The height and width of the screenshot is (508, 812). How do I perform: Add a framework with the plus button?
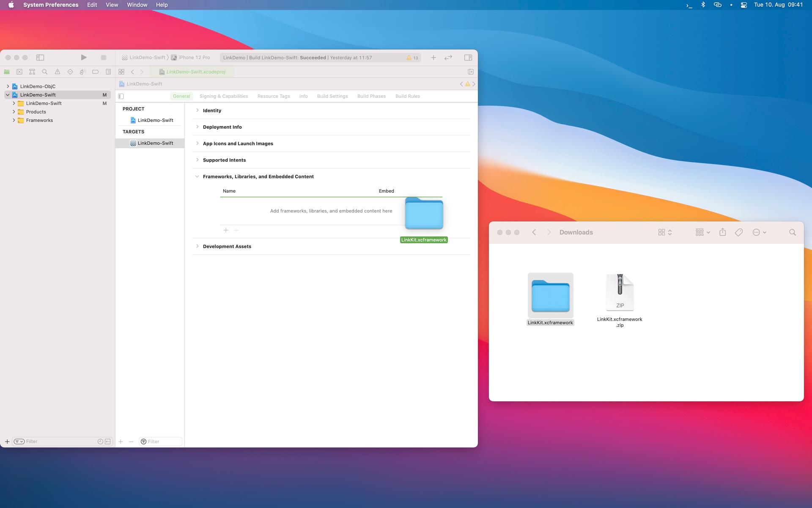(226, 230)
